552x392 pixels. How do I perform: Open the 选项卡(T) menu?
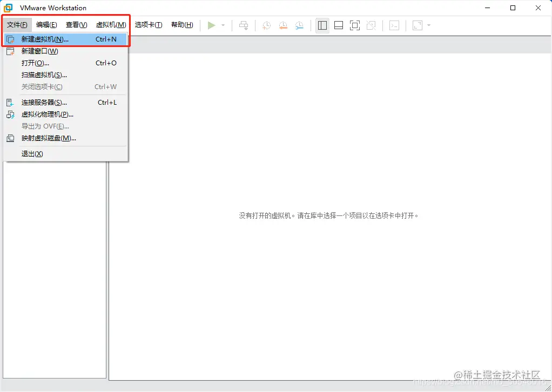coord(149,25)
